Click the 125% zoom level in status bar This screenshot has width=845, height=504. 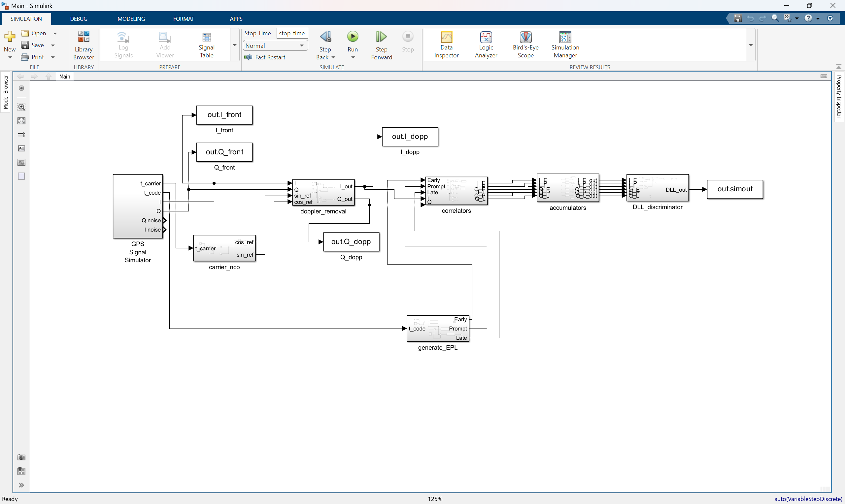pos(435,499)
